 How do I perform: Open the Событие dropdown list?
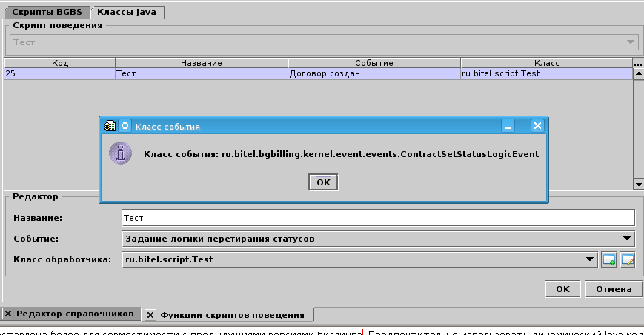[x=628, y=239]
